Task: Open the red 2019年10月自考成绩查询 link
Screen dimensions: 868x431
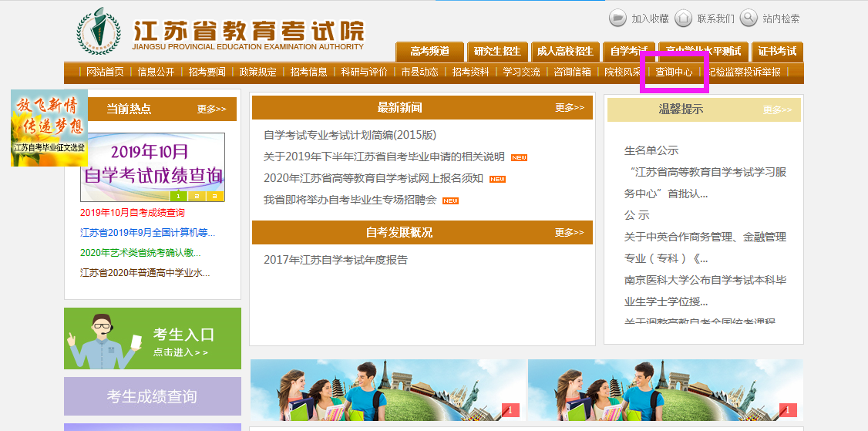Action: (x=133, y=212)
